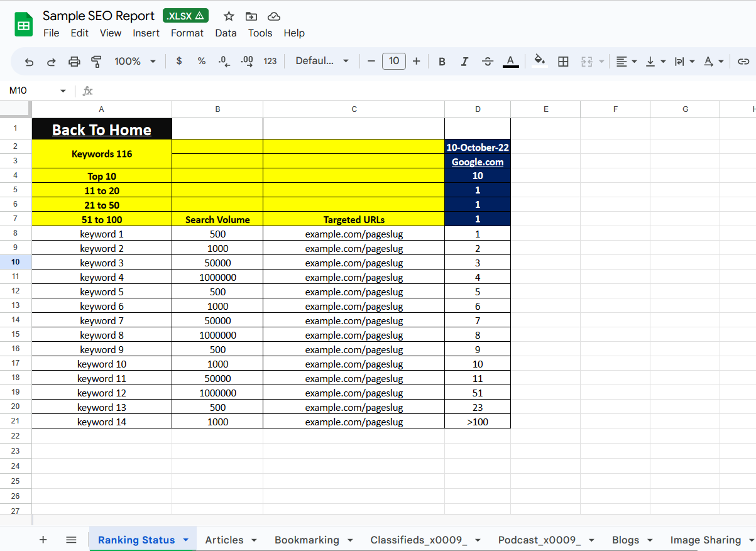Toggle Bold formatting

(442, 61)
